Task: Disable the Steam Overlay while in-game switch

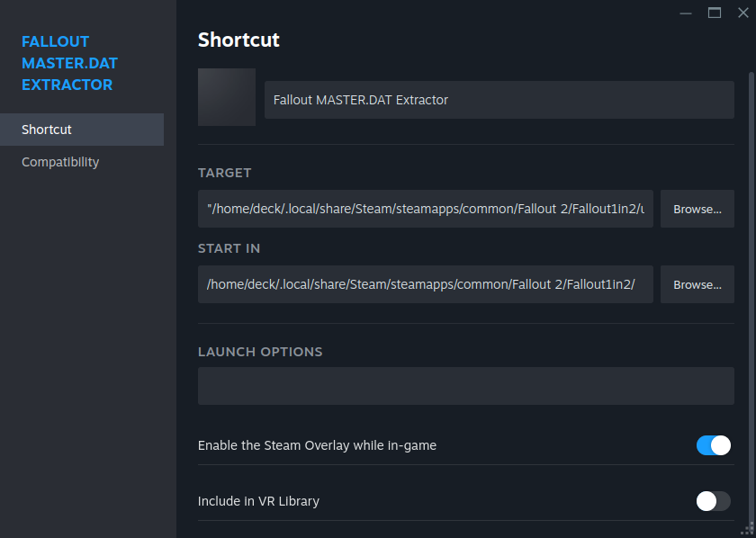Action: [x=713, y=445]
